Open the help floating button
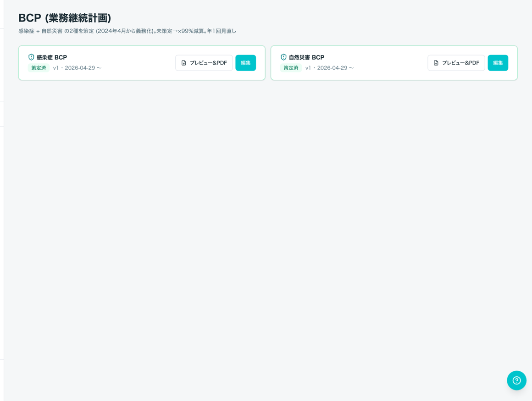Image resolution: width=532 pixels, height=401 pixels. point(516,380)
